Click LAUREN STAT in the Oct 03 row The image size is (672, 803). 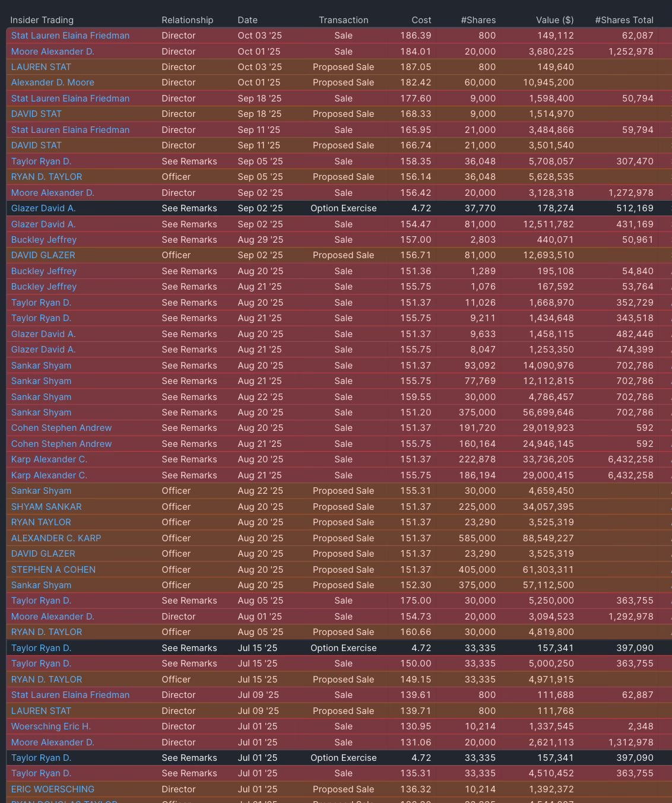[x=41, y=67]
